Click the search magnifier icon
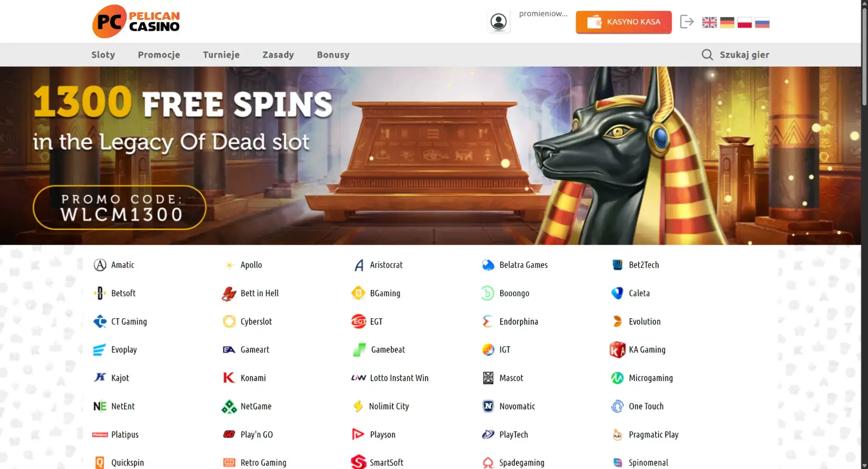 [x=707, y=55]
